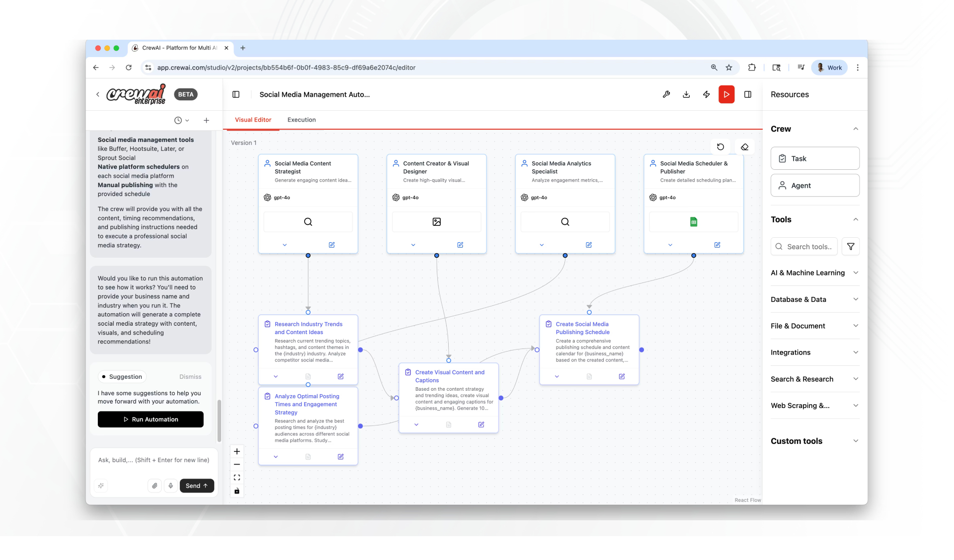Click the Google Sheets tool on Scheduler card
Image resolution: width=954 pixels, height=560 pixels.
tap(694, 222)
